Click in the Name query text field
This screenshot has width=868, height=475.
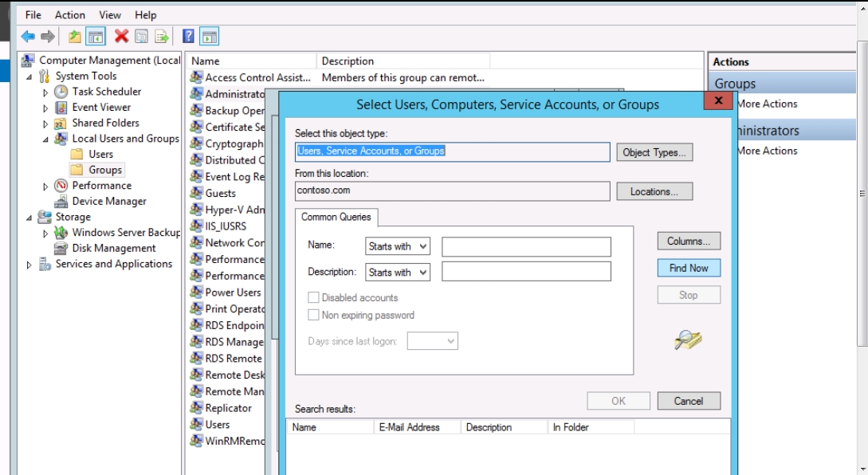pos(526,246)
